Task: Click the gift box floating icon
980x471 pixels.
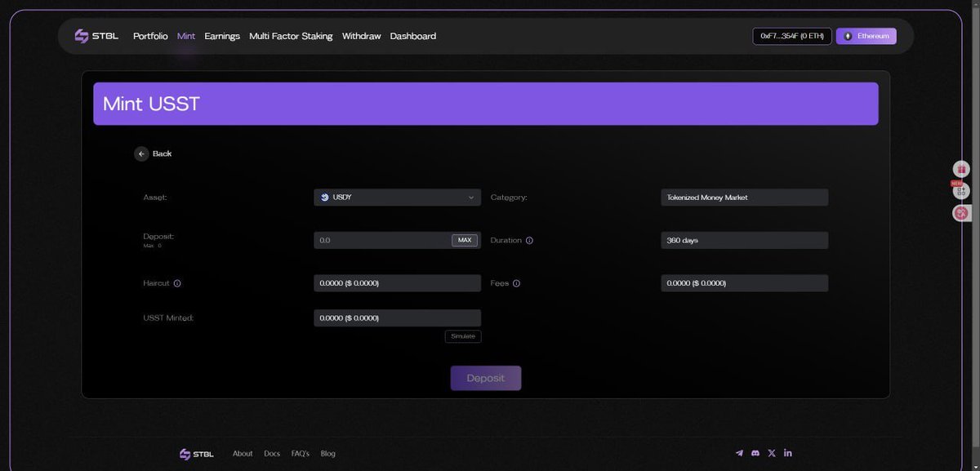Action: click(x=961, y=169)
